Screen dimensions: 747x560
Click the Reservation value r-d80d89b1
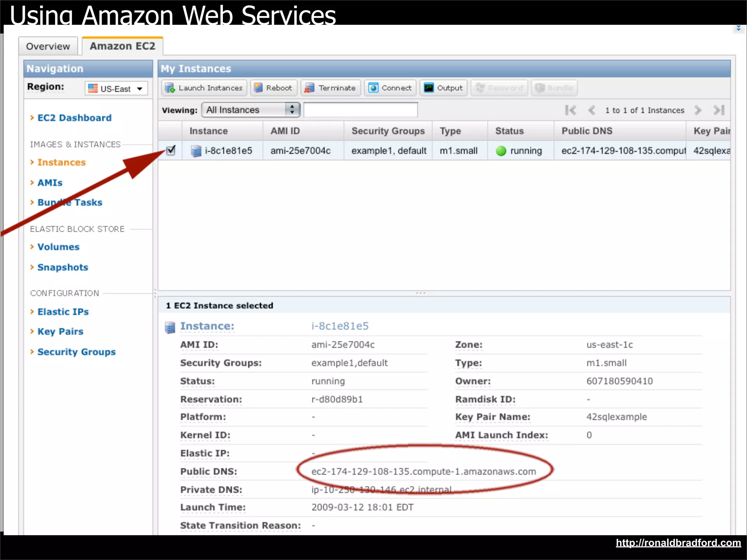[x=337, y=399]
